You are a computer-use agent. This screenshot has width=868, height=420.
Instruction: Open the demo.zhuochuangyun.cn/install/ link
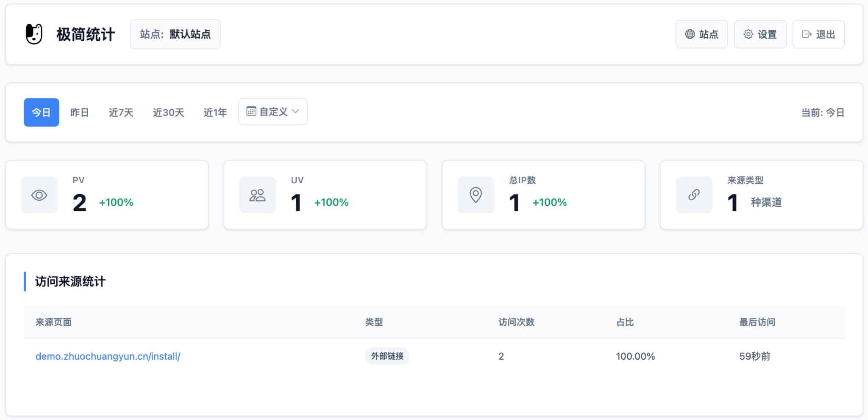tap(108, 356)
